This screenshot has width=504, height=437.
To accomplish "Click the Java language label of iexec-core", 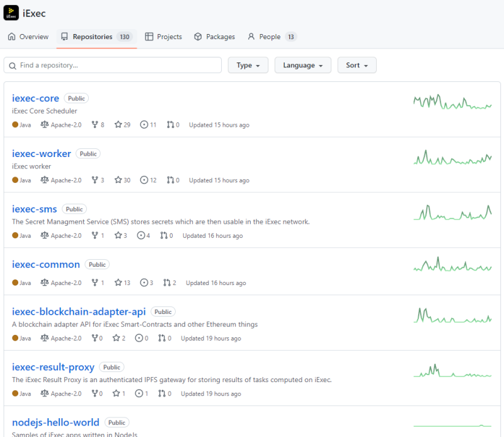I will [21, 125].
